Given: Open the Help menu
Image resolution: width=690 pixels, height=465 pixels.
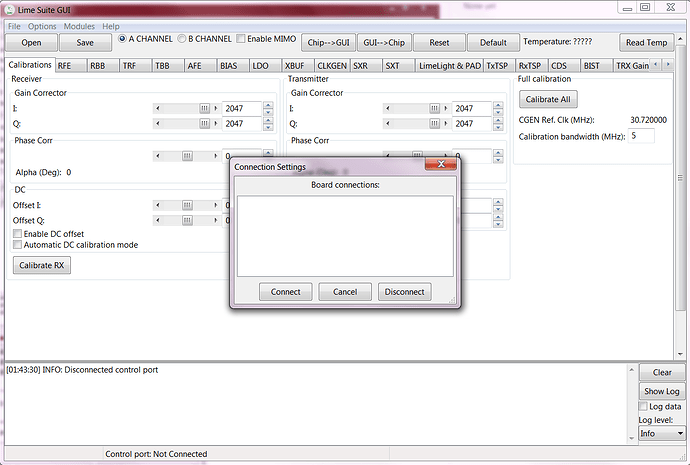Looking at the screenshot, I should click(111, 26).
